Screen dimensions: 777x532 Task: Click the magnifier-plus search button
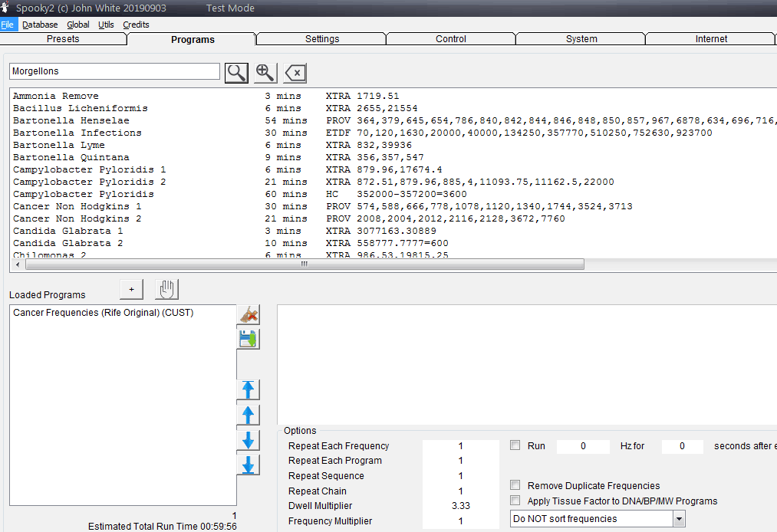pos(265,73)
